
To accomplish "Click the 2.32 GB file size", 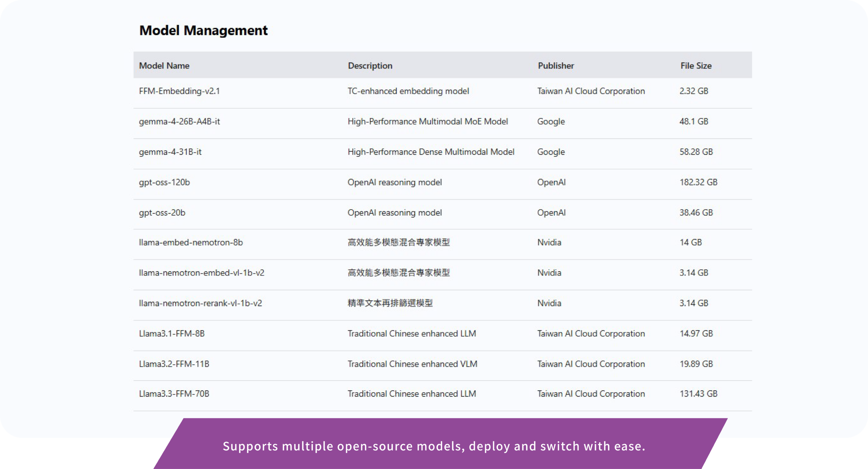I will (694, 91).
